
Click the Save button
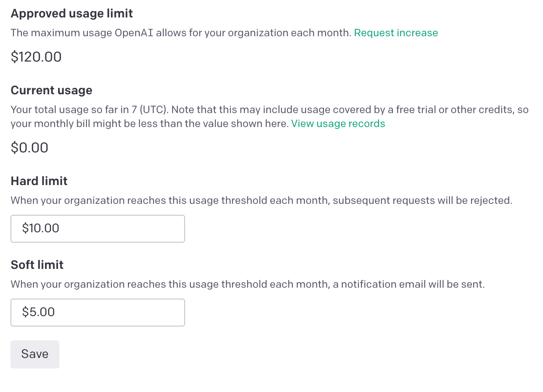point(35,354)
